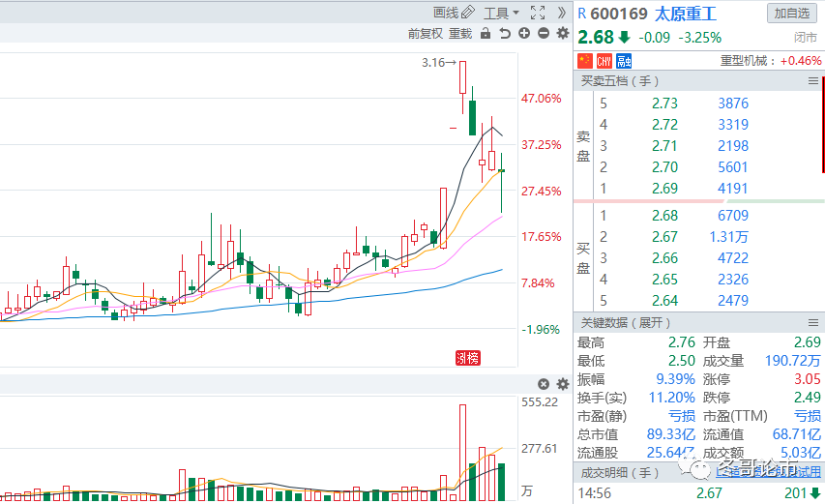
Task: Click the 振幅 value 9.39%
Action: click(675, 379)
